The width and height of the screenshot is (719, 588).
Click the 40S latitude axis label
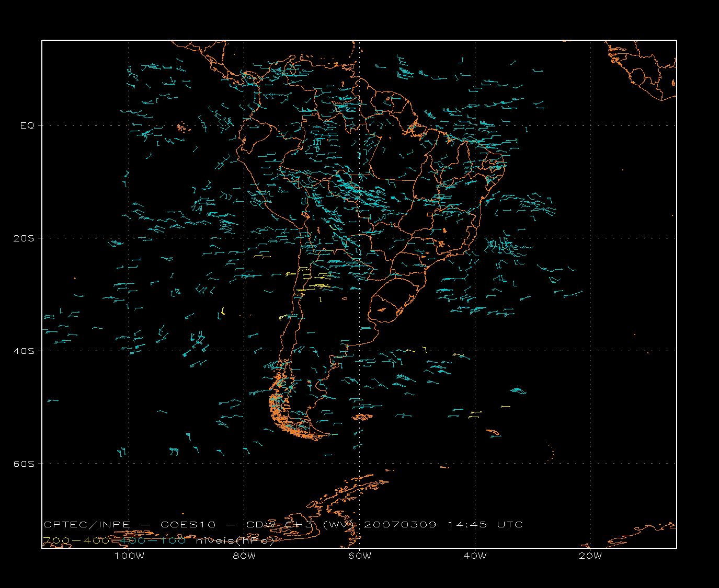(24, 351)
